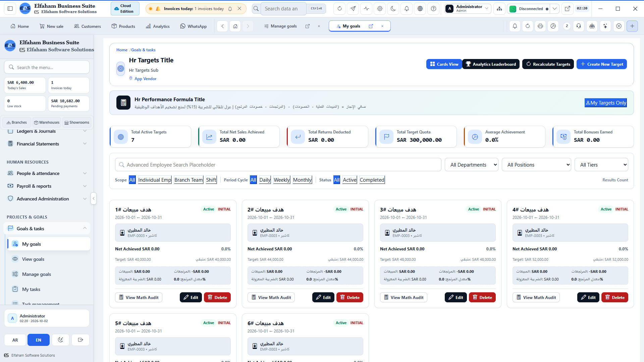Open the headset support icon

(x=579, y=26)
